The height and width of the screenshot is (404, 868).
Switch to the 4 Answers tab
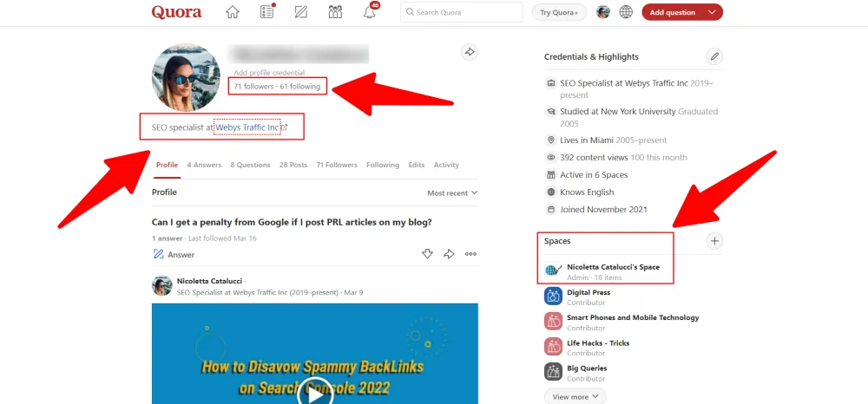(x=204, y=165)
